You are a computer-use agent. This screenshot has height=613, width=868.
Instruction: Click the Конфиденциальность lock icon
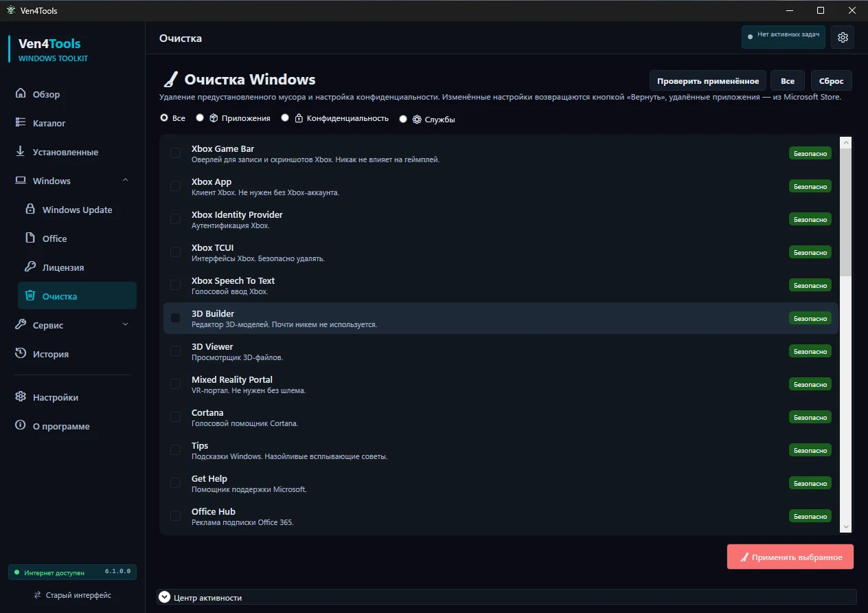pyautogui.click(x=299, y=118)
